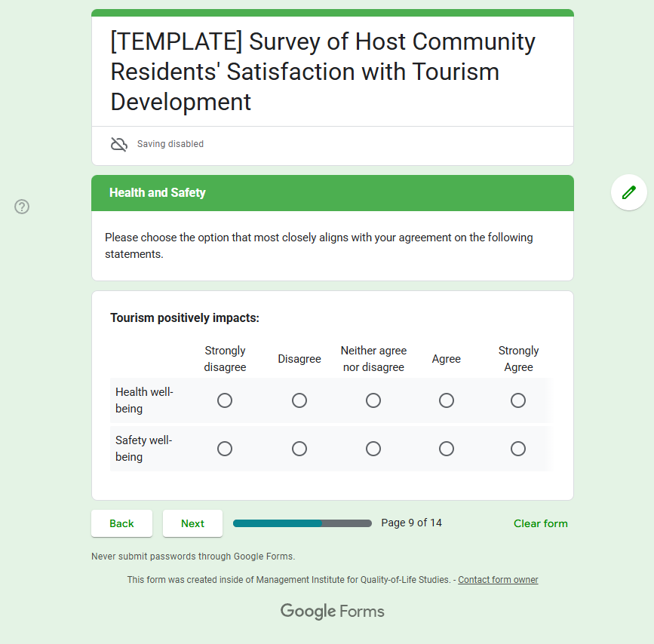This screenshot has height=644, width=654.
Task: Select Disagree for Health well-being
Action: [x=299, y=400]
